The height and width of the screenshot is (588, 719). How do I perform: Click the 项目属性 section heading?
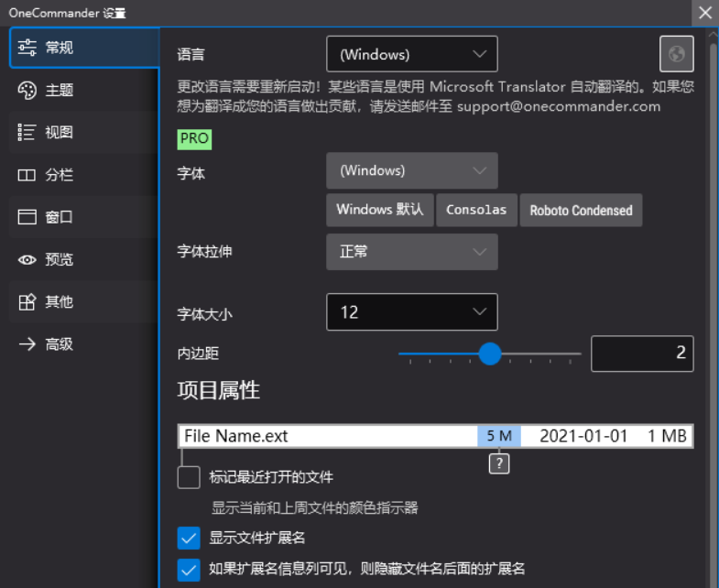pyautogui.click(x=219, y=390)
